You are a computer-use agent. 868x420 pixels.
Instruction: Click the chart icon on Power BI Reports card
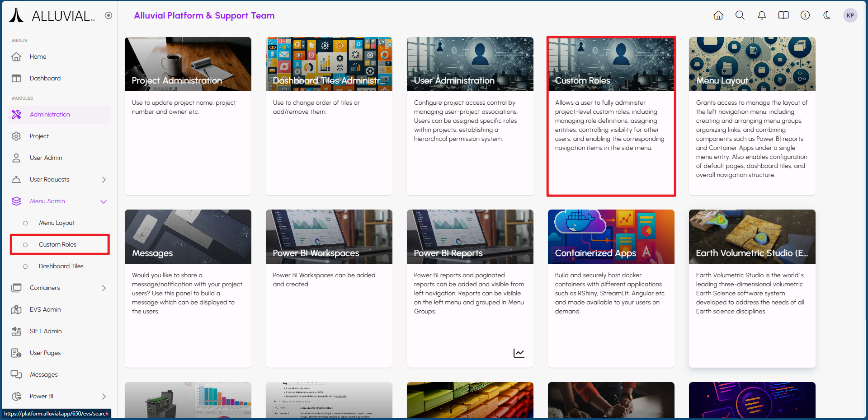tap(519, 353)
